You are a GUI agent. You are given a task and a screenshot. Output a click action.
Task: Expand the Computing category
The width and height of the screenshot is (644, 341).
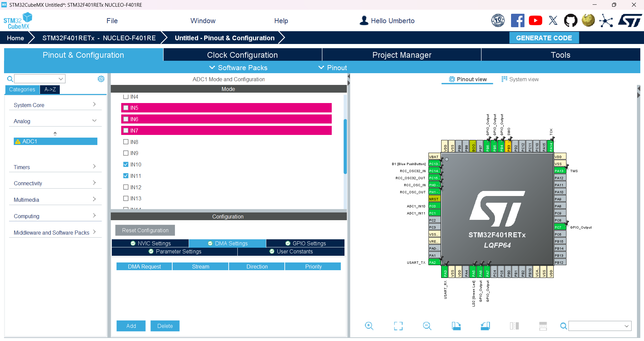pyautogui.click(x=55, y=216)
